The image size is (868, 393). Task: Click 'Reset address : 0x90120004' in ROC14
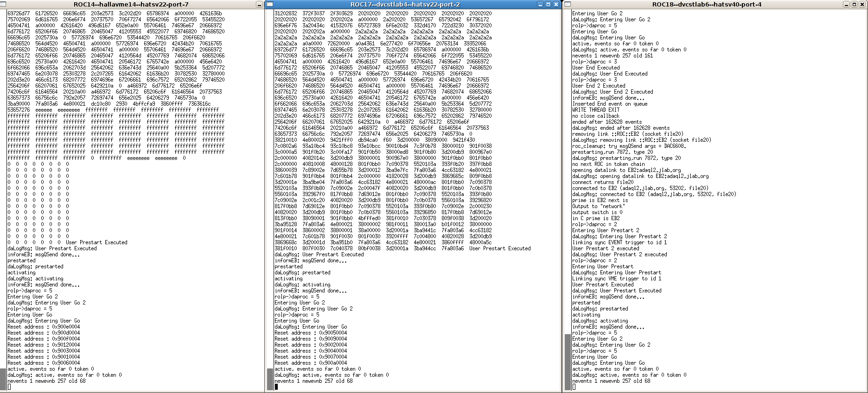tap(44, 345)
